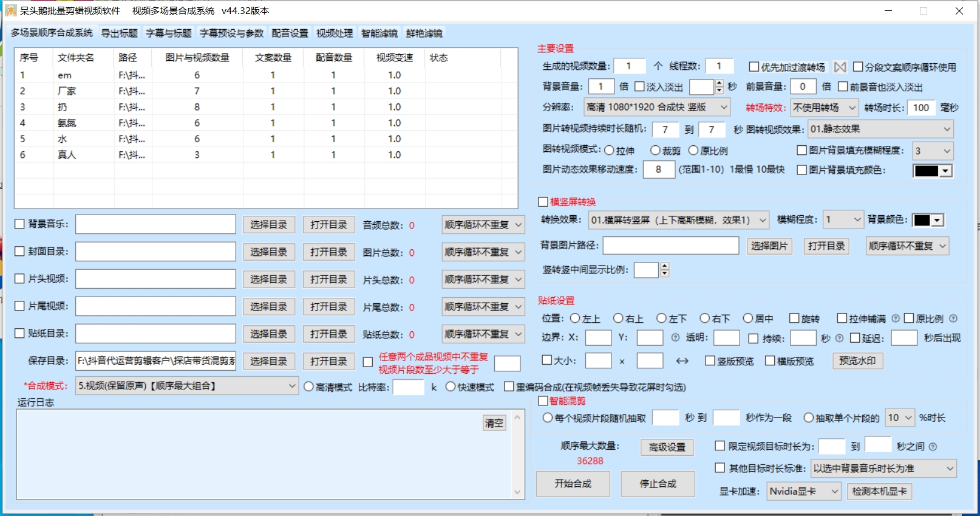Enable 横竖屏转换 checkbox
980x516 pixels.
(x=543, y=202)
